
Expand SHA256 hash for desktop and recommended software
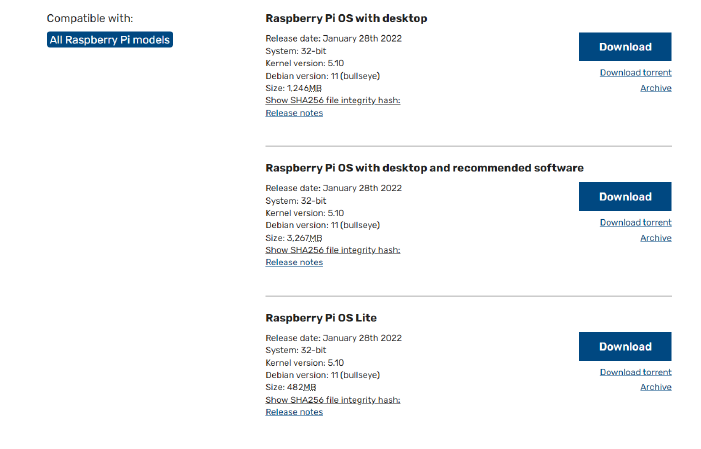pos(332,250)
